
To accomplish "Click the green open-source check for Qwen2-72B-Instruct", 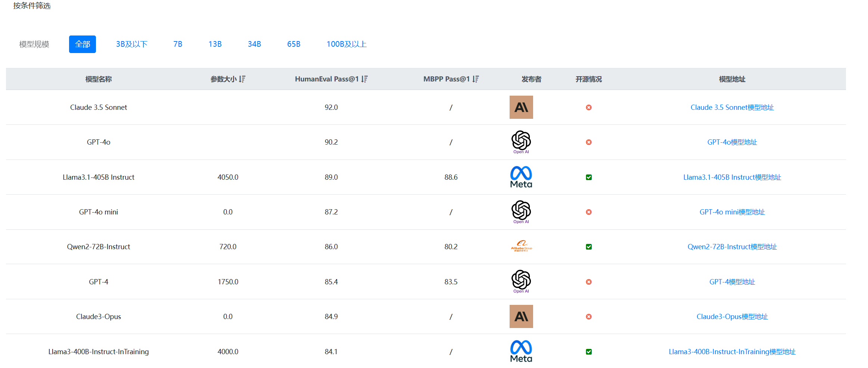I will (x=589, y=247).
